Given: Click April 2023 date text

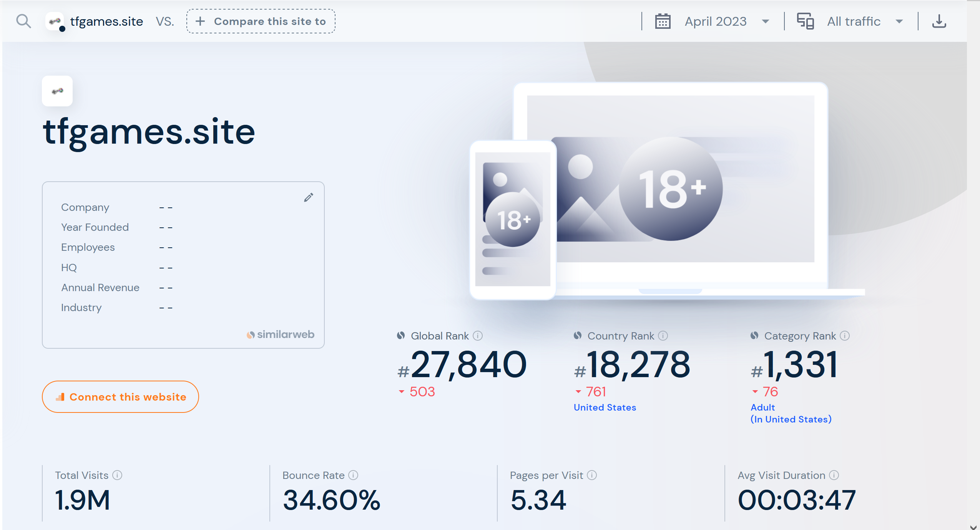Looking at the screenshot, I should point(716,22).
